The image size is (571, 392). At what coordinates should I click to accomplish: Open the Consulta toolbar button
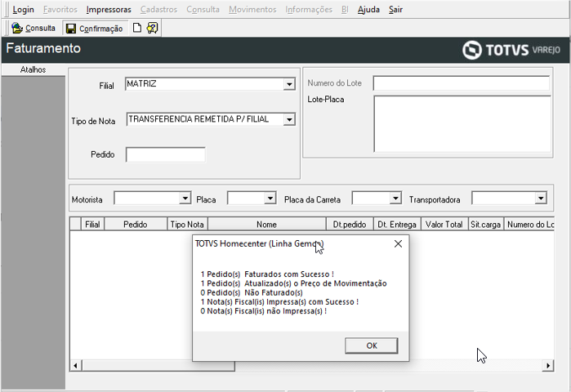coord(33,28)
